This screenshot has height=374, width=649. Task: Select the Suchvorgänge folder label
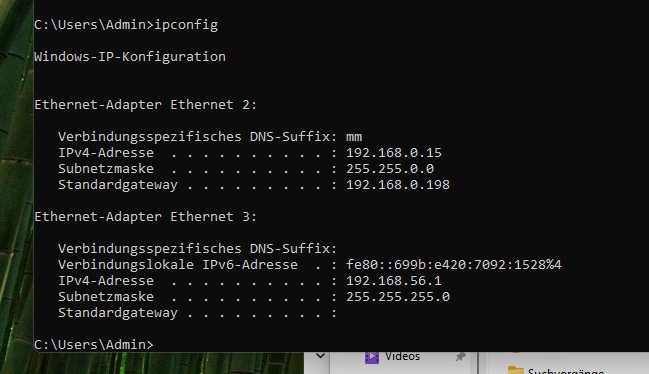pyautogui.click(x=566, y=371)
